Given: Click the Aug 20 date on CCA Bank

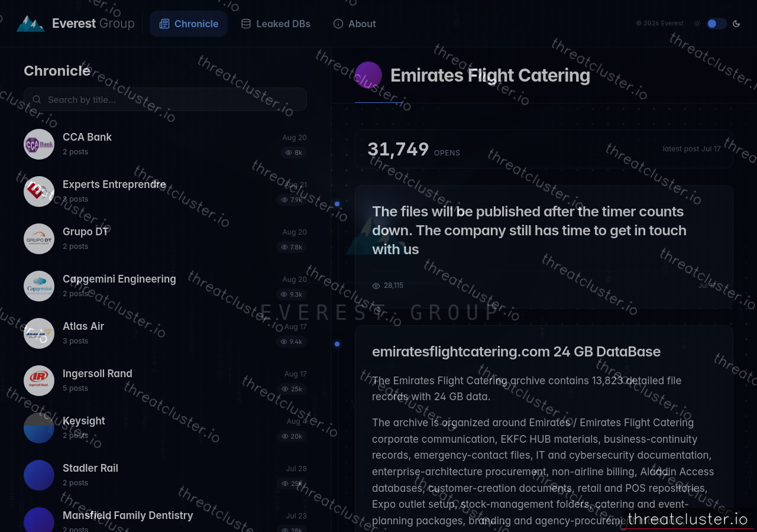Looking at the screenshot, I should pos(295,138).
